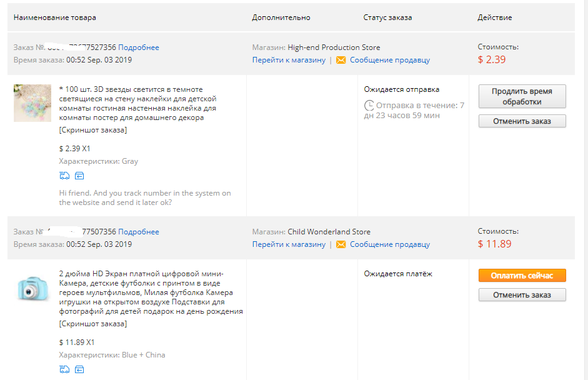Click the orange Оплатить сейчас button
Screen dimensions: 588x380
(x=522, y=276)
